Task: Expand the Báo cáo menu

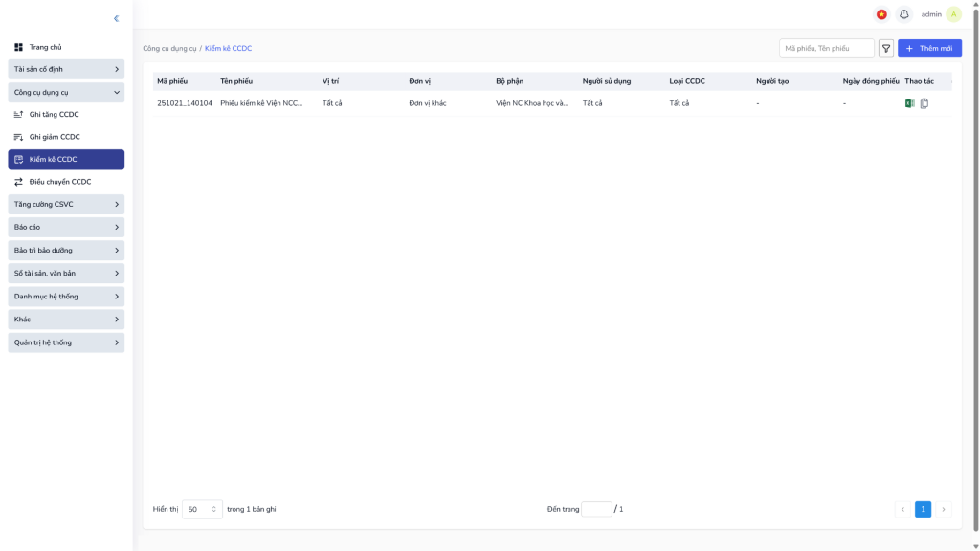Action: coord(66,227)
